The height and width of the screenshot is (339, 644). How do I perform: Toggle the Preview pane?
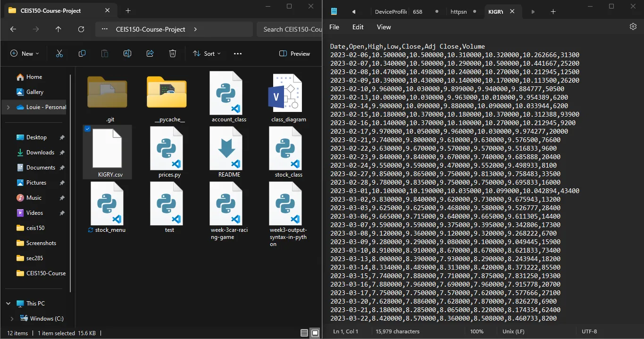pos(294,54)
